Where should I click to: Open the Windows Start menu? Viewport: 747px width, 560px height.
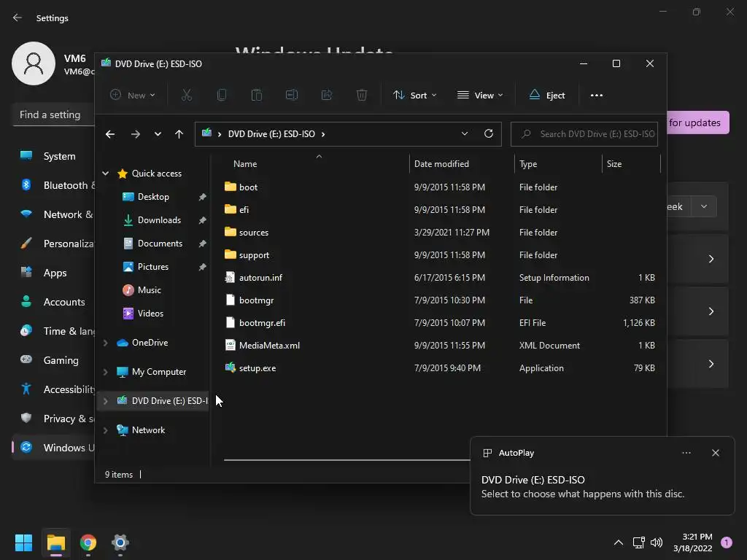click(23, 542)
